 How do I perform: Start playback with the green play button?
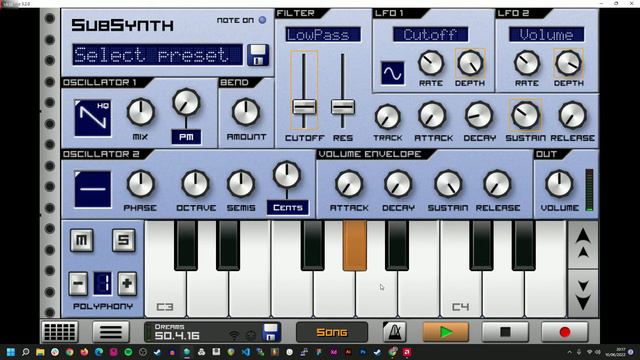[446, 332]
